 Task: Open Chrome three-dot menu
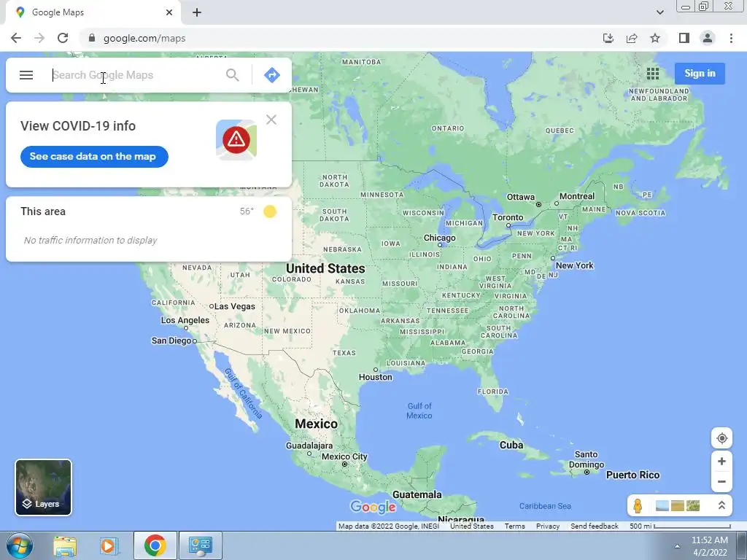tap(731, 38)
